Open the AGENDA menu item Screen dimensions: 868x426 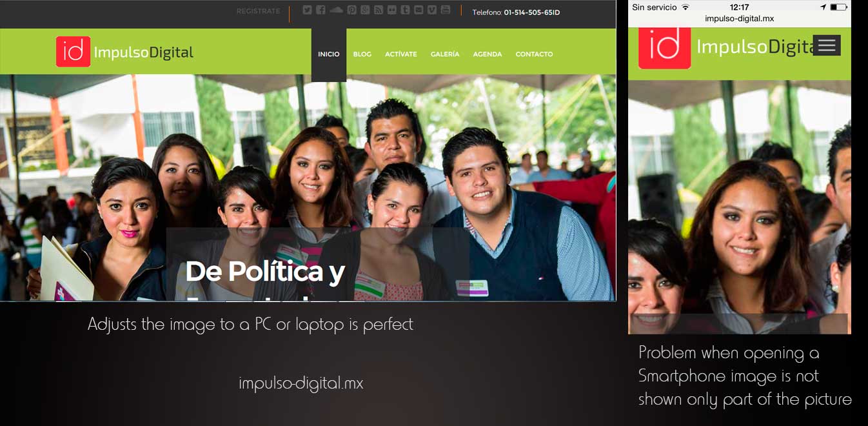487,54
